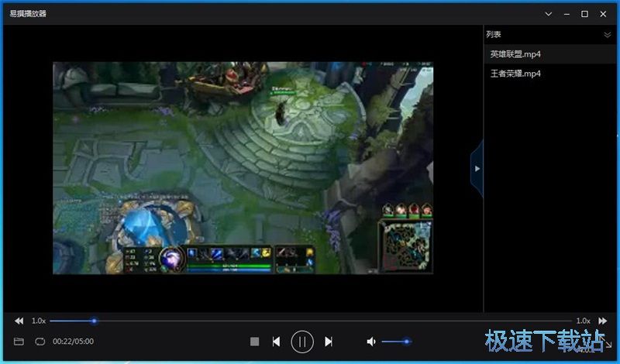Minimize the 易撰播放器 window
Screen dimensions: 620x364
tap(567, 14)
